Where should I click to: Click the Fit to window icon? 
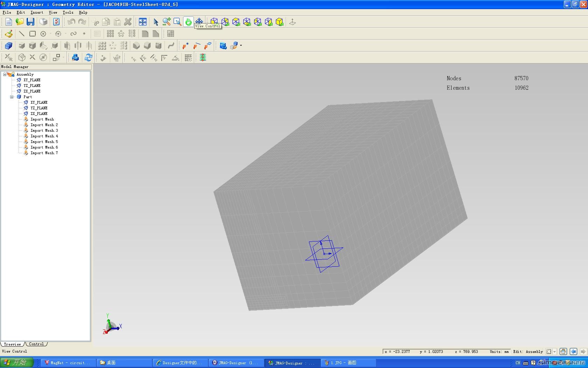click(143, 22)
